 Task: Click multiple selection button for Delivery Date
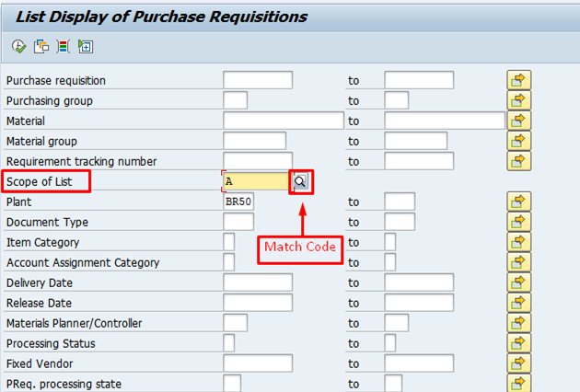519,282
